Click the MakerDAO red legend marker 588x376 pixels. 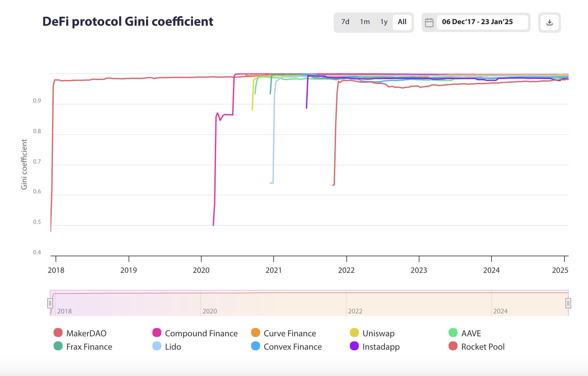click(x=58, y=333)
